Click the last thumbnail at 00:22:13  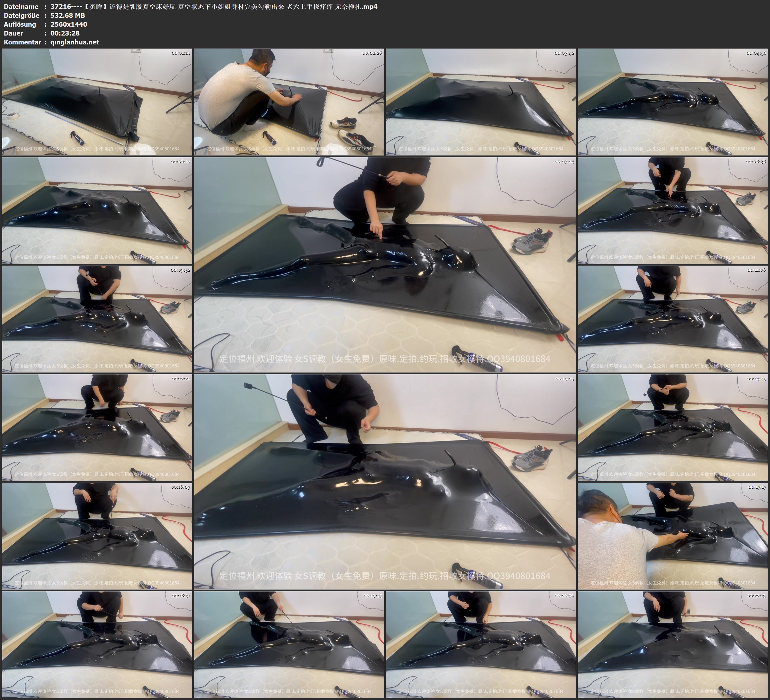coord(673,644)
